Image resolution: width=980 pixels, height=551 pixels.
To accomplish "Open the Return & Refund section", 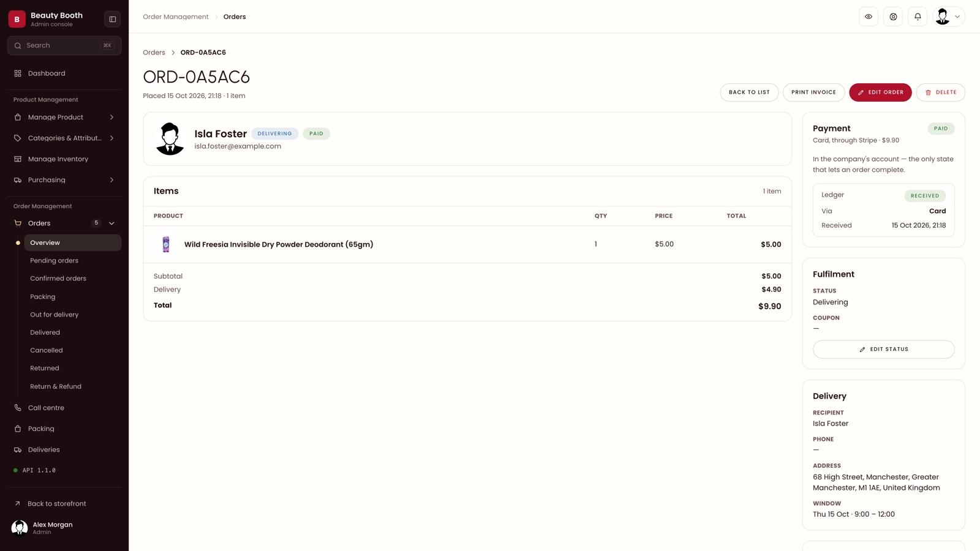I will point(72,387).
